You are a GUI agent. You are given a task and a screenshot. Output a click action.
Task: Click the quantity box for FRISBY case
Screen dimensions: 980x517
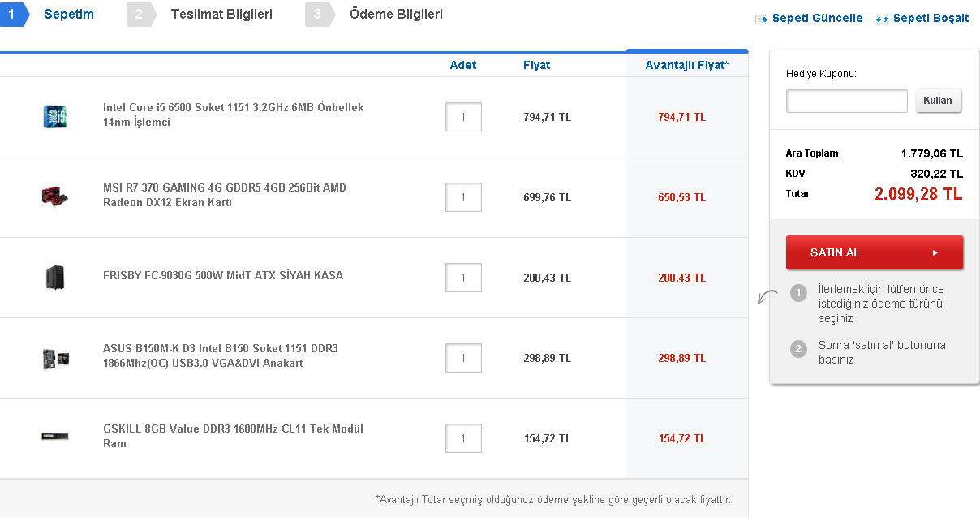pos(463,278)
